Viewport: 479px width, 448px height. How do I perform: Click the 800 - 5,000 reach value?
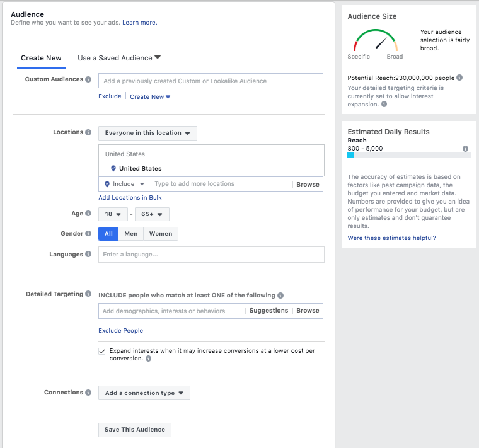pyautogui.click(x=365, y=149)
